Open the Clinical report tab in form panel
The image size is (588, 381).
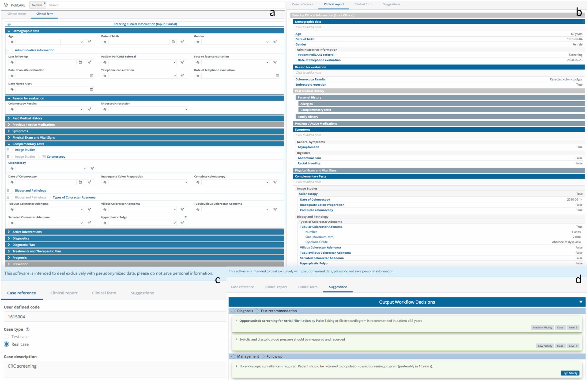coord(17,14)
